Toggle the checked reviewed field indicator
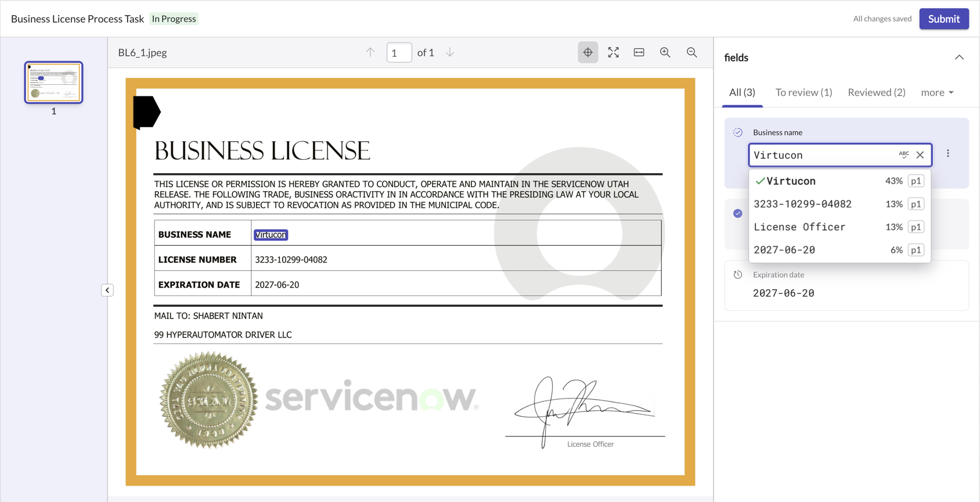This screenshot has height=502, width=980. pos(737,213)
